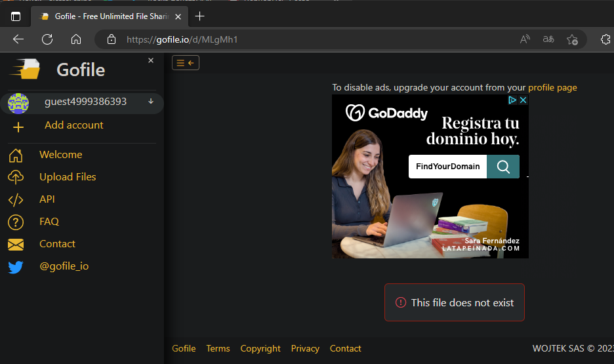Click the Contact envelope icon
Viewport: 614px width, 364px height.
click(16, 245)
